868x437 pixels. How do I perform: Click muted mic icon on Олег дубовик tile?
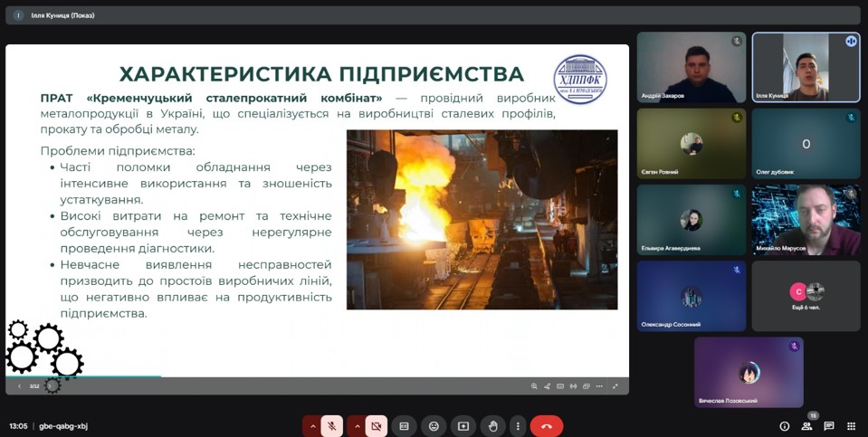point(851,118)
